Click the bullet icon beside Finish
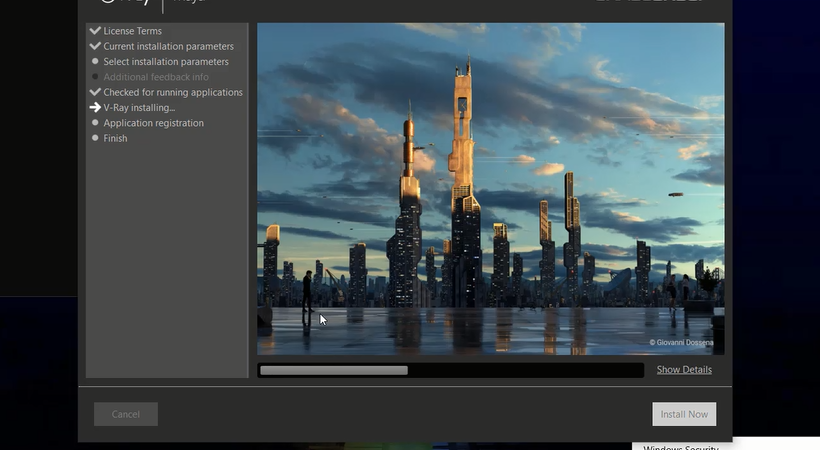The width and height of the screenshot is (820, 450). [x=95, y=138]
